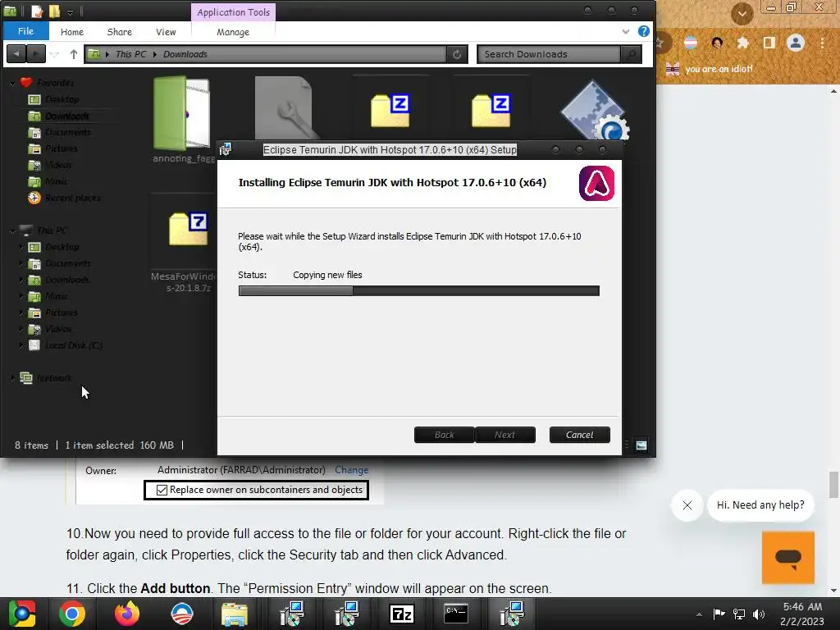
Task: Open the Customize Quick Access Toolbar dropdown
Action: pyautogui.click(x=70, y=11)
